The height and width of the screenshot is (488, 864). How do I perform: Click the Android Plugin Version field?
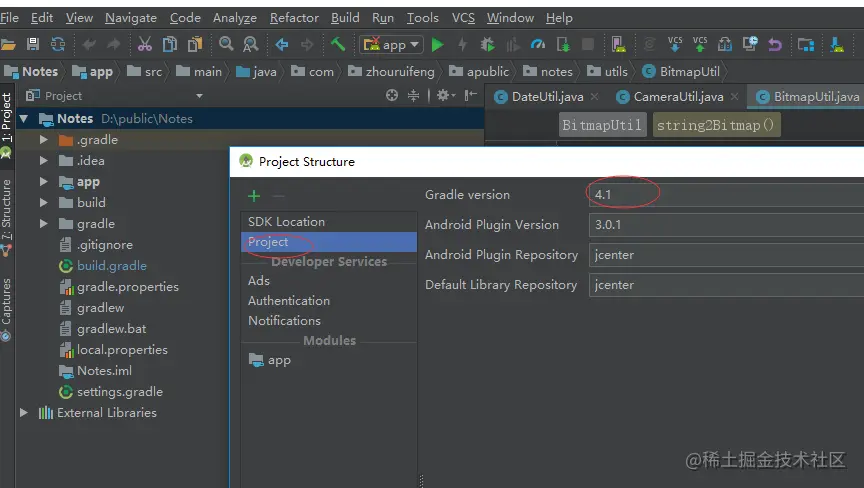[726, 225]
